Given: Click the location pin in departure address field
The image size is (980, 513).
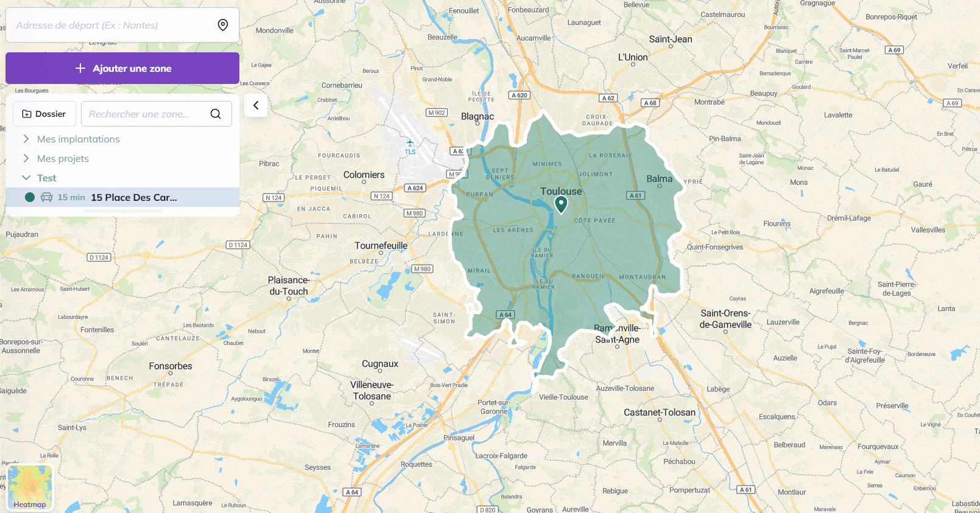Looking at the screenshot, I should pos(223,25).
